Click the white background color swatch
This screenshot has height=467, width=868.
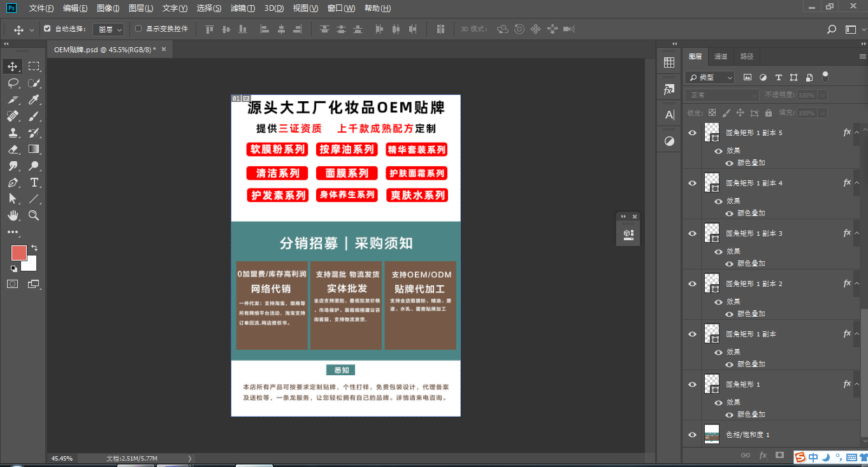tap(31, 264)
